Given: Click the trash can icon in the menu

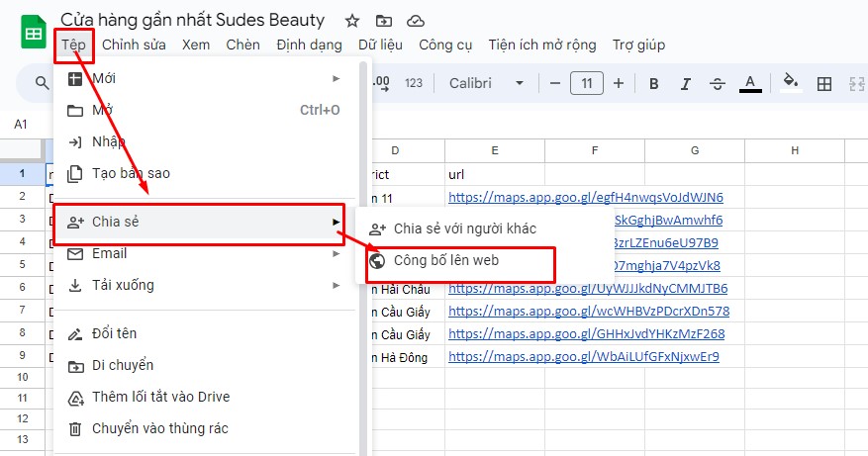Looking at the screenshot, I should pos(75,429).
